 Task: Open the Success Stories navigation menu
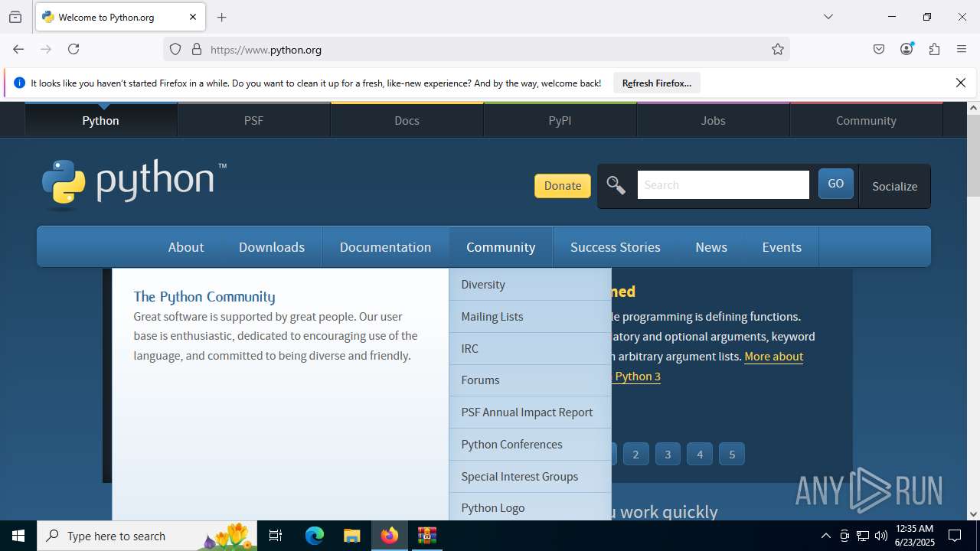coord(616,247)
